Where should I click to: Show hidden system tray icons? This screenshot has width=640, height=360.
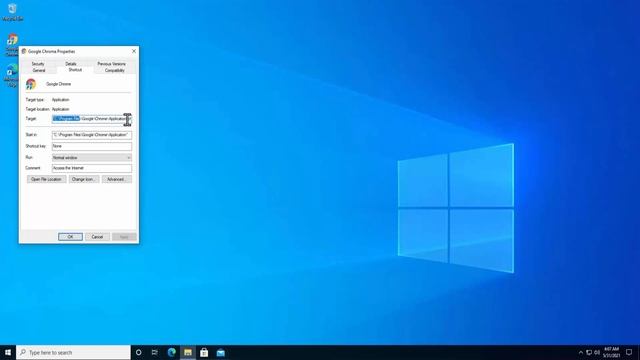coord(581,352)
